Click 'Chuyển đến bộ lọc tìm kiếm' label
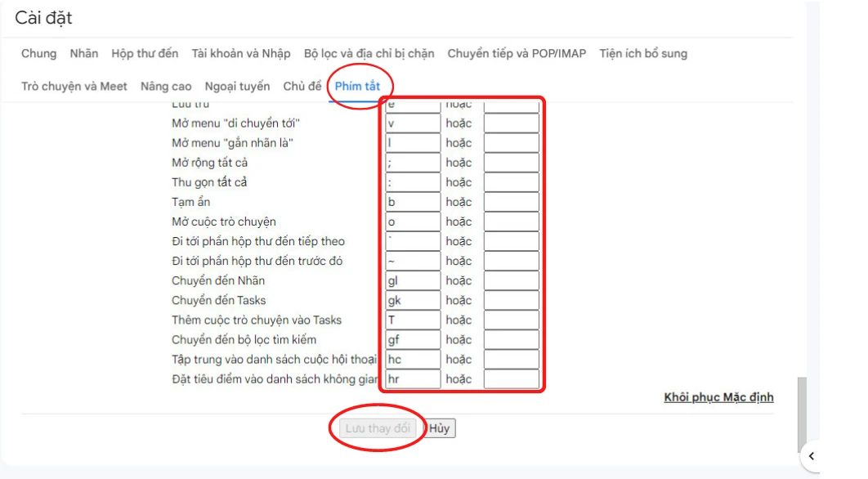 [x=244, y=339]
